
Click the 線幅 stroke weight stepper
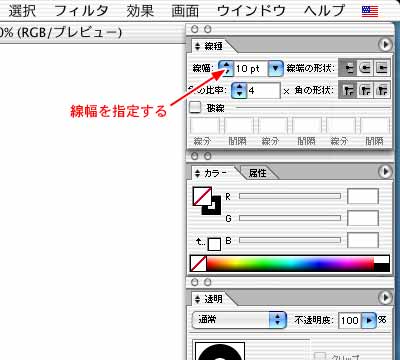pos(226,68)
